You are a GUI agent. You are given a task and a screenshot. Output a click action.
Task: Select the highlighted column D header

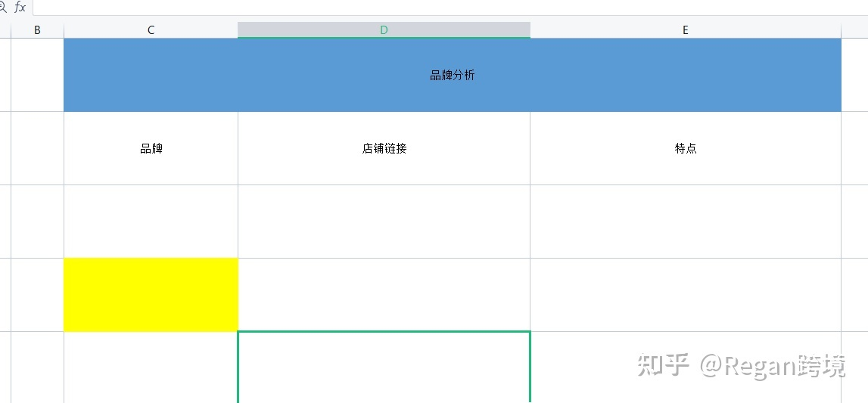pos(384,30)
